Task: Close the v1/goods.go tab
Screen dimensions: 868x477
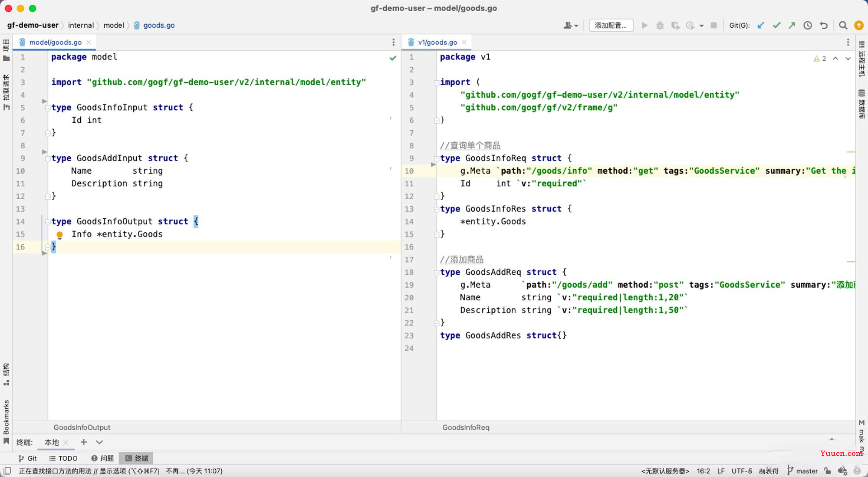Action: [464, 42]
